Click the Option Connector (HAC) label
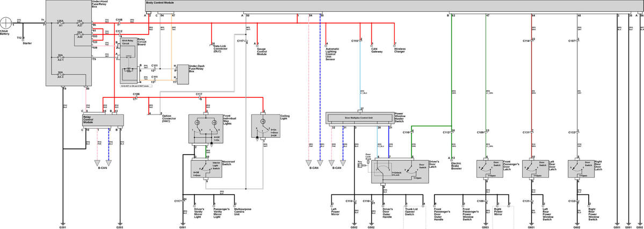The image size is (644, 229). tap(169, 118)
